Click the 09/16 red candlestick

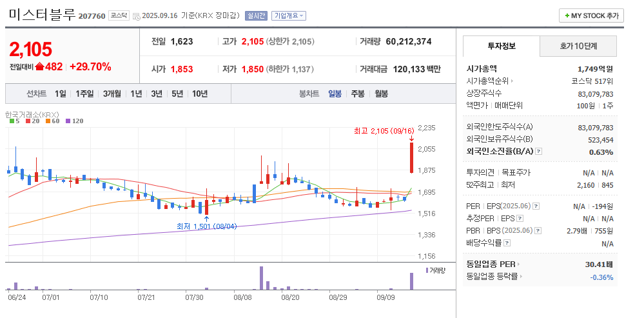coord(411,158)
